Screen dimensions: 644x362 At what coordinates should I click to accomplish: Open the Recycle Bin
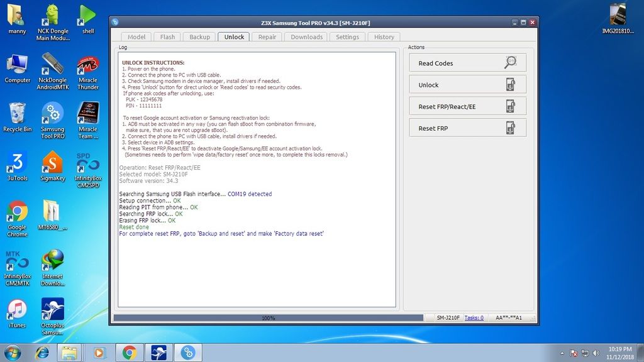(17, 118)
